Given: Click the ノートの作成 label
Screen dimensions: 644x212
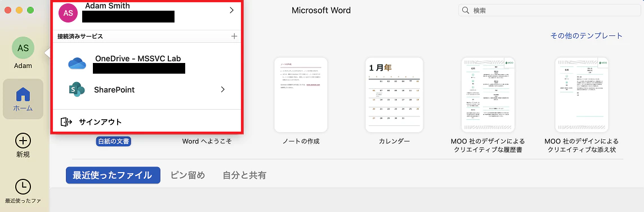Looking at the screenshot, I should [301, 142].
